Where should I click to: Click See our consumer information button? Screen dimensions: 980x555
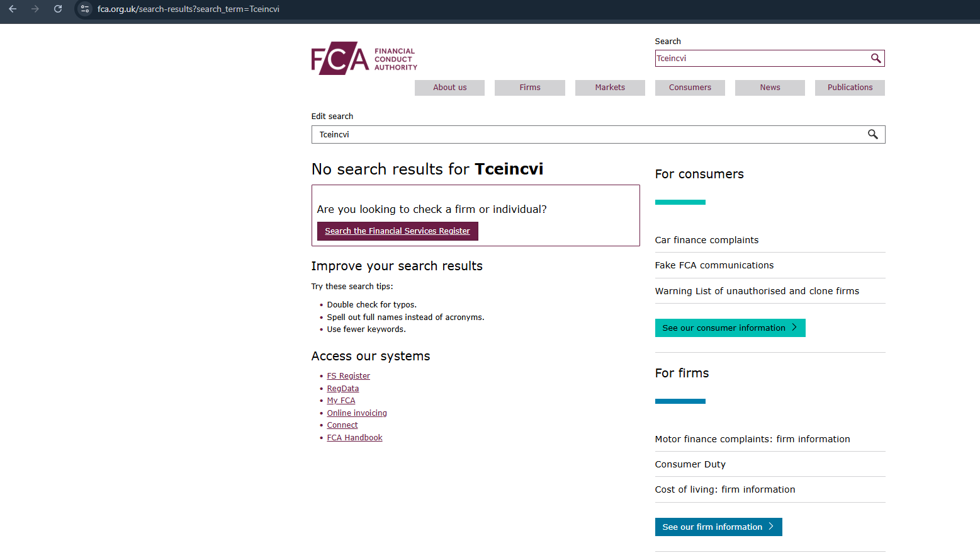730,328
